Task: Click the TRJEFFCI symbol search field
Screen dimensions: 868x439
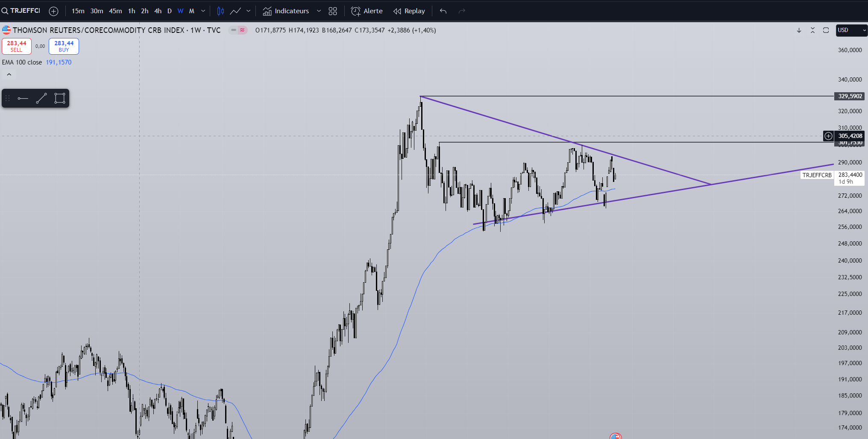Action: 21,11
